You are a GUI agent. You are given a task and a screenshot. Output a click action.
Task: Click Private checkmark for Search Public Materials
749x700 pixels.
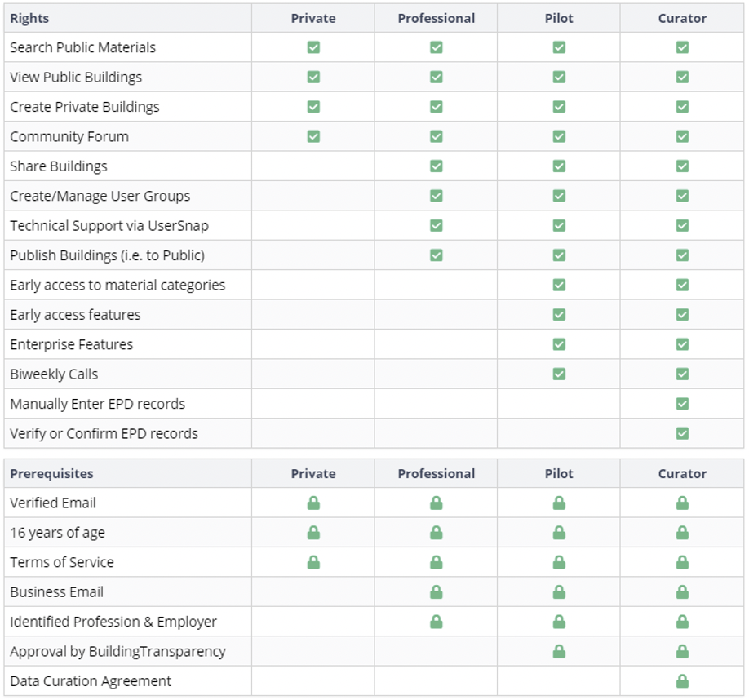pyautogui.click(x=313, y=47)
